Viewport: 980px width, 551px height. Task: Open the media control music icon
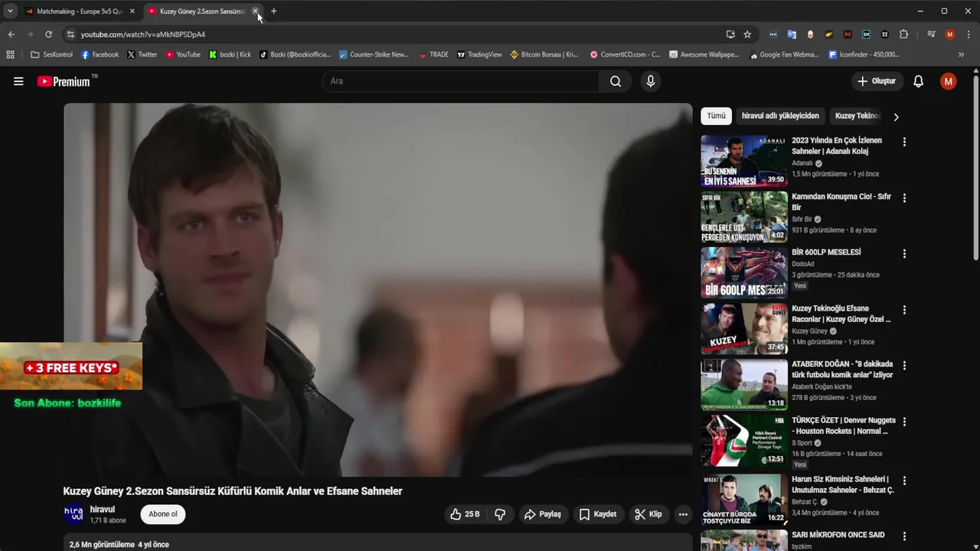[931, 34]
